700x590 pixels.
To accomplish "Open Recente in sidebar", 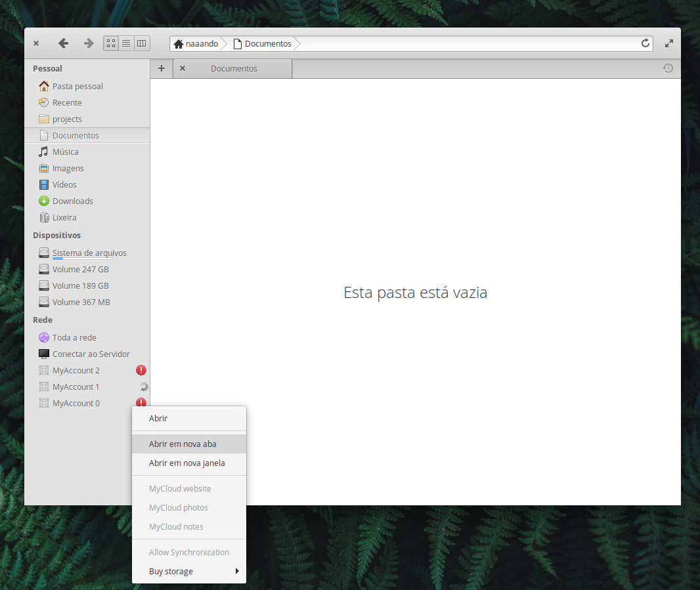I will (x=87, y=102).
